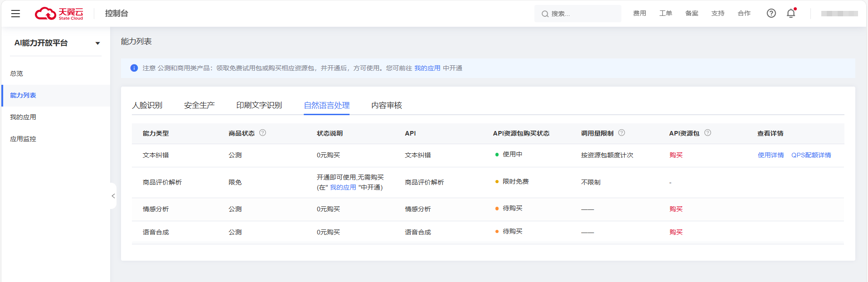
Task: Click 购买 in the 情感分析 row
Action: [676, 209]
